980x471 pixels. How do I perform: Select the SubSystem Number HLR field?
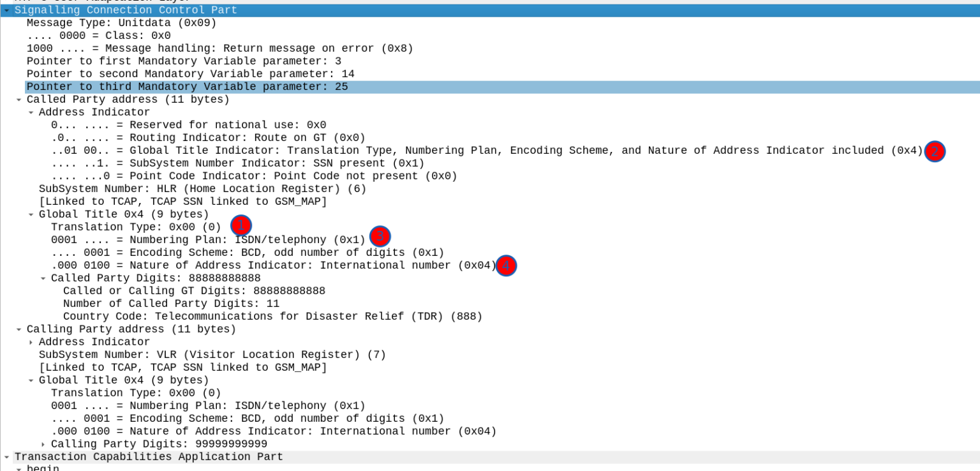click(201, 188)
